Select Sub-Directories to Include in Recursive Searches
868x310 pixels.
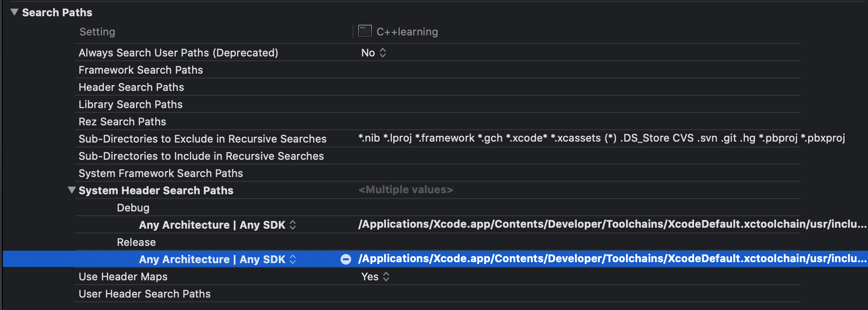pyautogui.click(x=201, y=156)
